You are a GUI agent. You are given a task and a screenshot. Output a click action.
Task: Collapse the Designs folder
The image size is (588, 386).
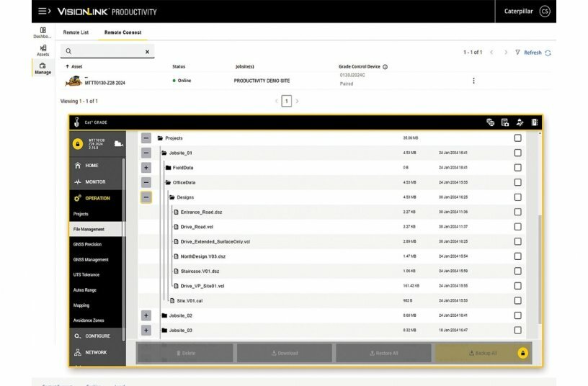146,197
